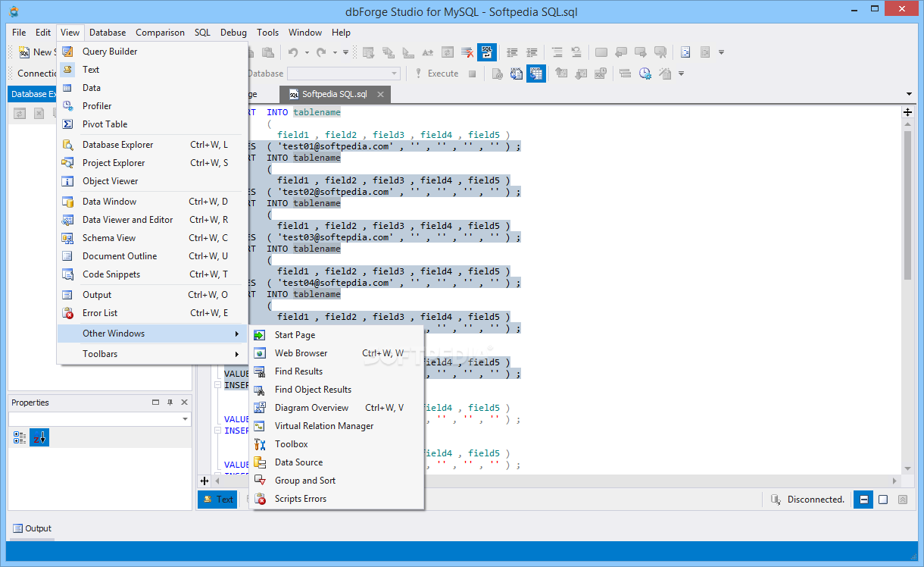Viewport: 924px width, 567px height.
Task: Click the Database Explorer panel title
Action: [32, 94]
